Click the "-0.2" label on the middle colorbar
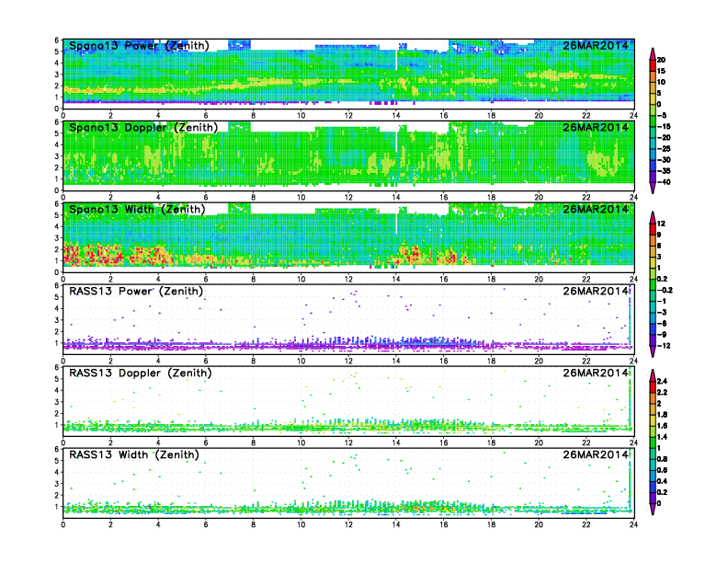 click(x=665, y=291)
